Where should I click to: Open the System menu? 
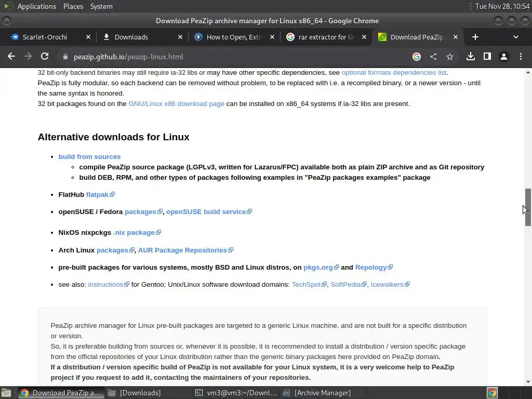pyautogui.click(x=101, y=6)
